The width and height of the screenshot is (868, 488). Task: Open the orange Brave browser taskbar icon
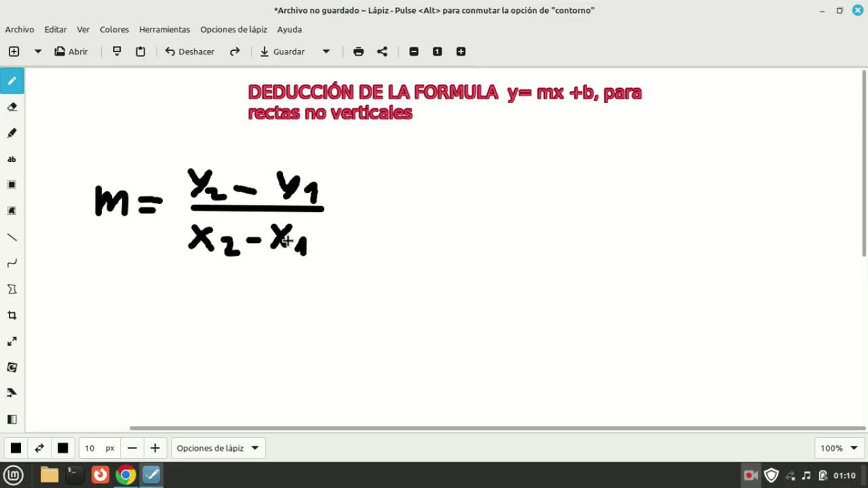pos(100,474)
